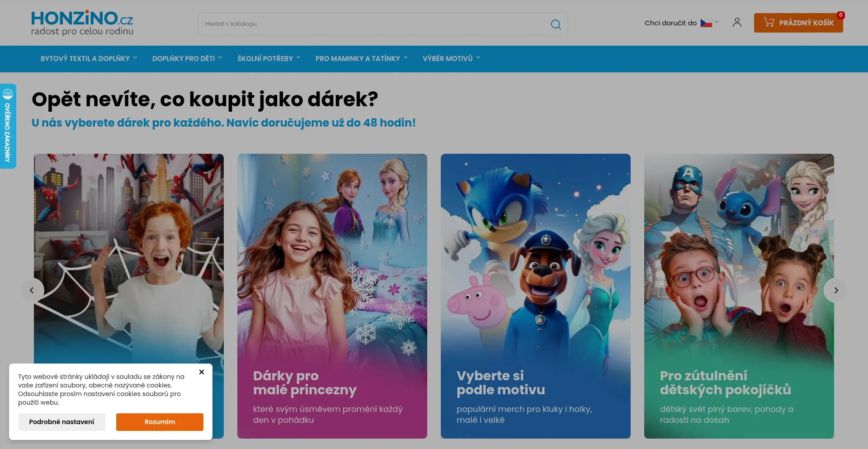Click the shopping cart icon
Viewport: 868px width, 449px height.
[769, 22]
